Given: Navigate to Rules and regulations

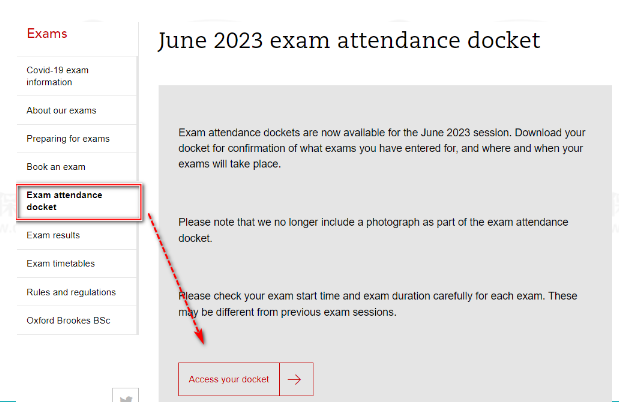Looking at the screenshot, I should click(71, 292).
